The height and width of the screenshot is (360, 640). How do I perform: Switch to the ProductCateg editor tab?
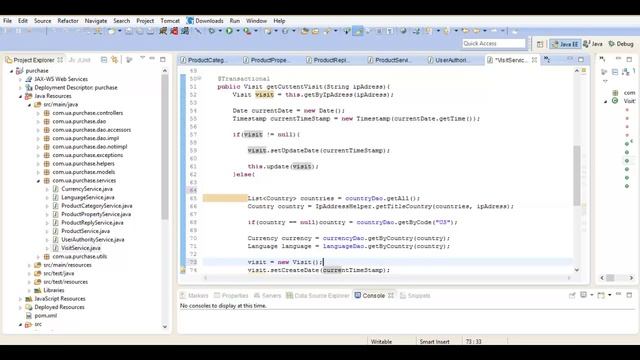tap(203, 60)
